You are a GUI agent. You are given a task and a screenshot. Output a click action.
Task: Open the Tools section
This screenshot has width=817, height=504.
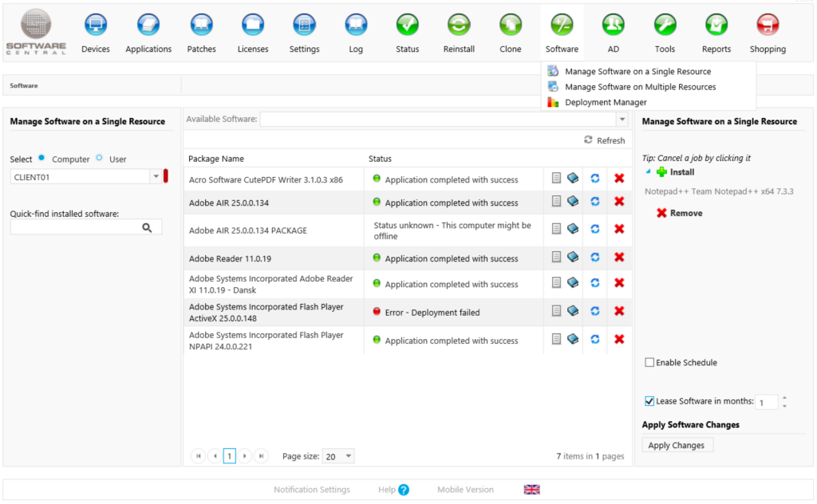tap(665, 33)
